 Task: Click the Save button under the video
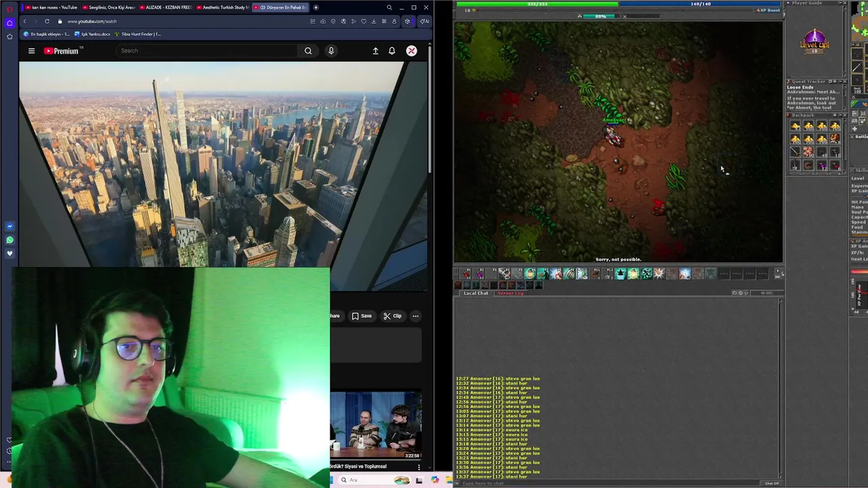[x=361, y=316]
